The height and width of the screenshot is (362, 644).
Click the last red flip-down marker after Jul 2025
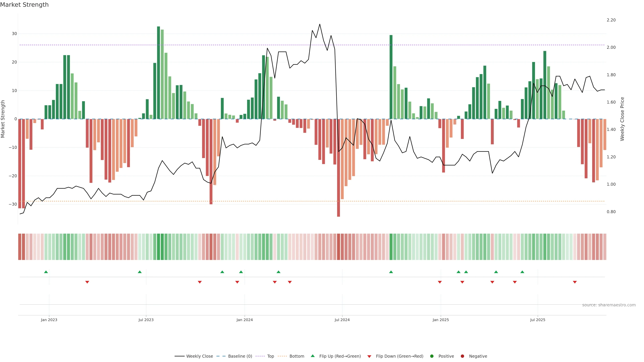(575, 282)
